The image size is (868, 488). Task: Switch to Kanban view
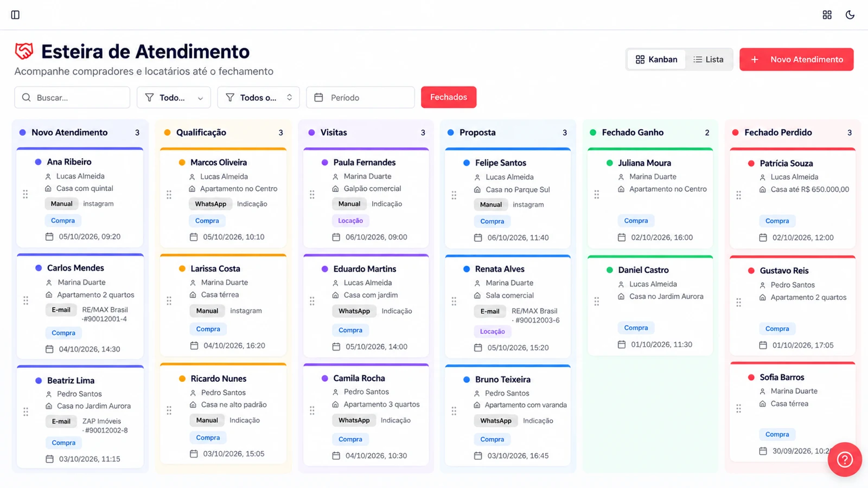[656, 60]
